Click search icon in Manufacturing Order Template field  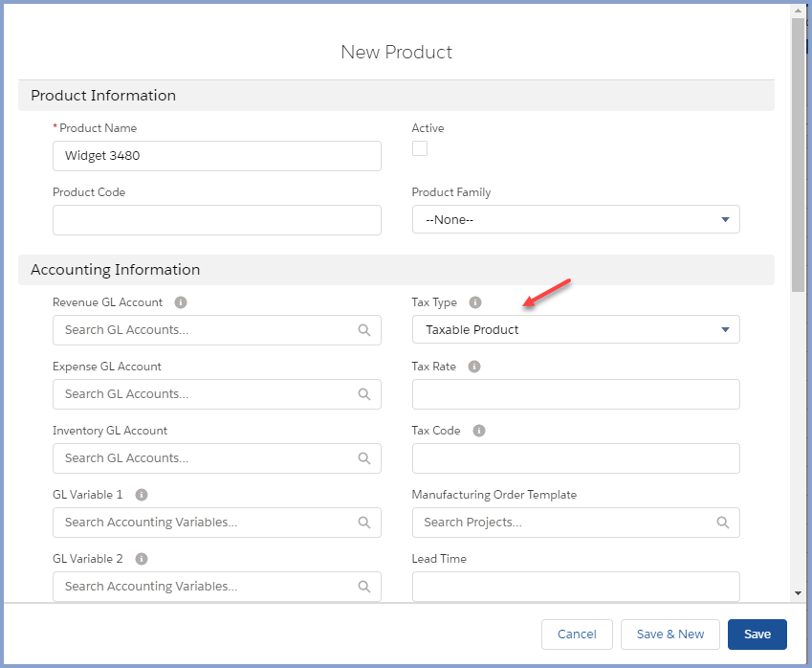coord(723,523)
